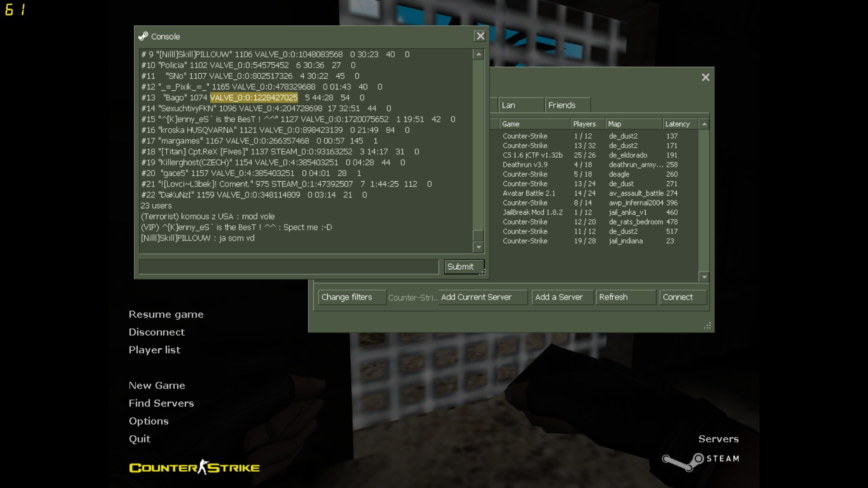The height and width of the screenshot is (488, 868).
Task: Select Quit in main menu
Action: click(139, 439)
